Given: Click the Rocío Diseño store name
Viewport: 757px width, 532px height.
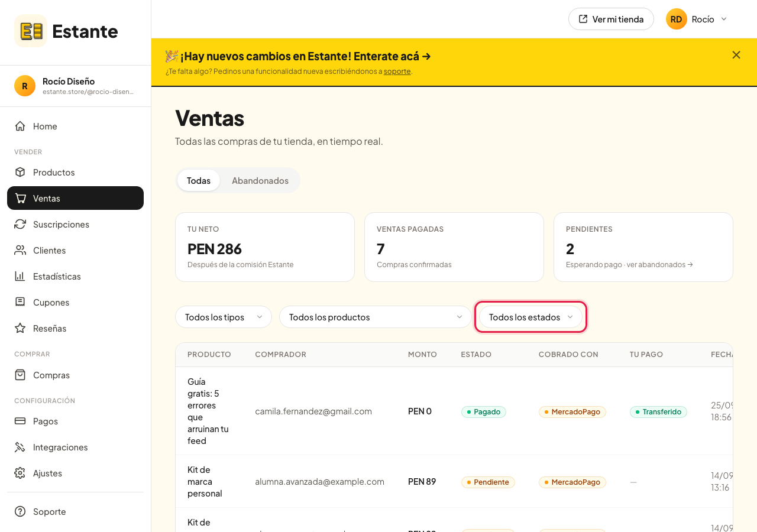Looking at the screenshot, I should coord(69,81).
